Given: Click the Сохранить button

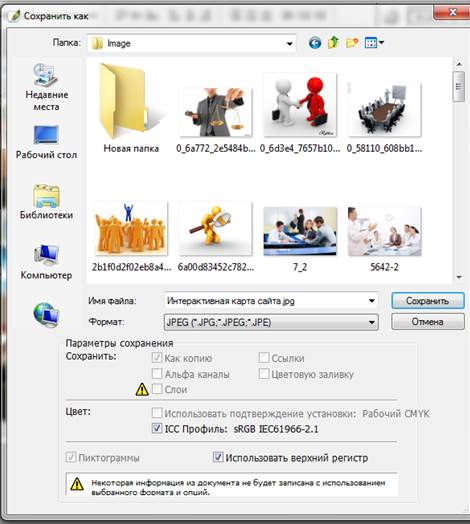Looking at the screenshot, I should coord(428,301).
